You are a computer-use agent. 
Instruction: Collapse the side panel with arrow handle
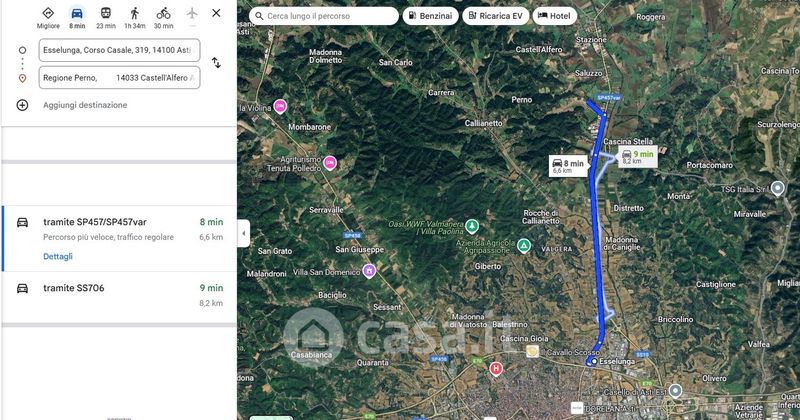pyautogui.click(x=243, y=233)
